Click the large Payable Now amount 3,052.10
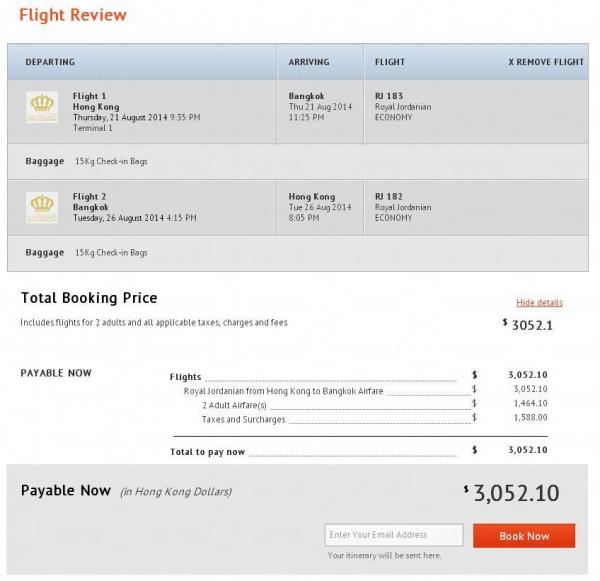600x581 pixels. (515, 493)
